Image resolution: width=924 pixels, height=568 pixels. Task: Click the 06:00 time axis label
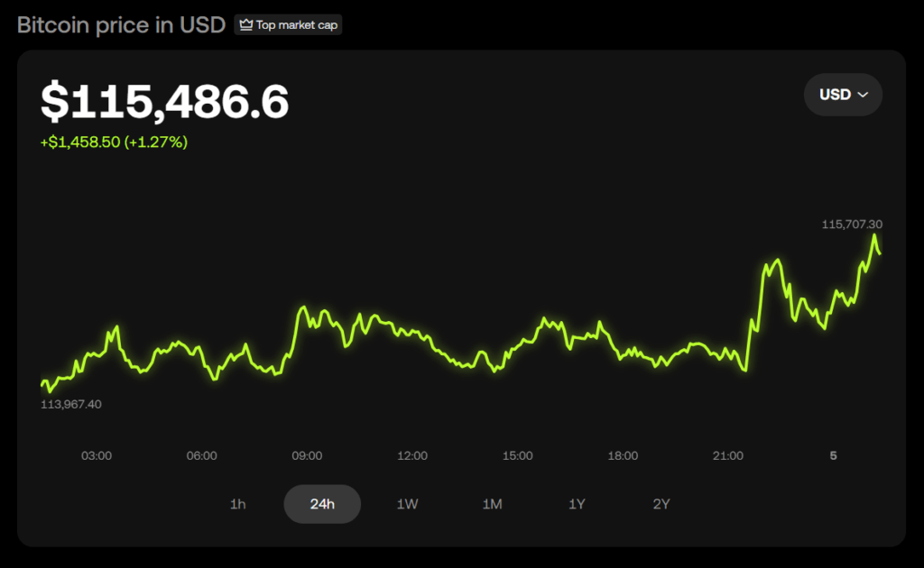click(201, 455)
